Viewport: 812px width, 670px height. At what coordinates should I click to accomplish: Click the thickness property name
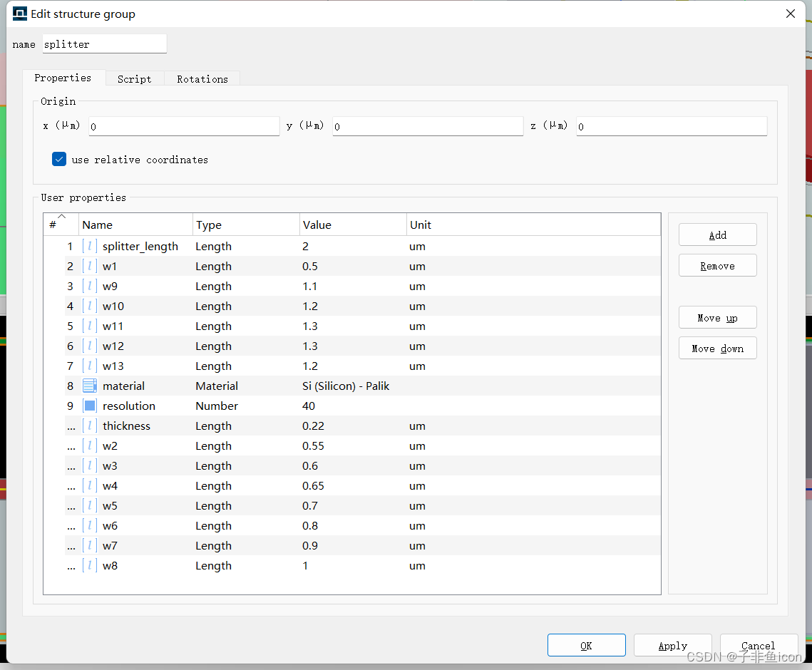pyautogui.click(x=126, y=426)
